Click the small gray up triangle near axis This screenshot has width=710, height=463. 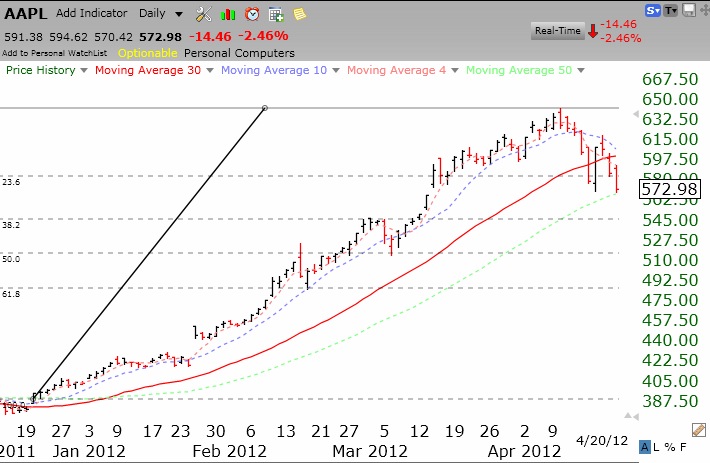click(628, 415)
